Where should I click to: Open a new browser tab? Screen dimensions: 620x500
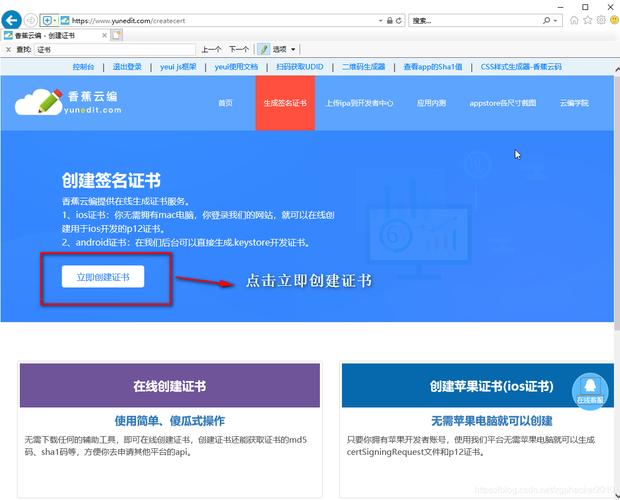point(116,35)
